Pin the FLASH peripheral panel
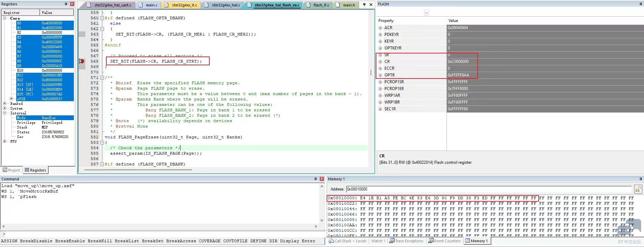This screenshot has width=644, height=247. pyautogui.click(x=640, y=4)
